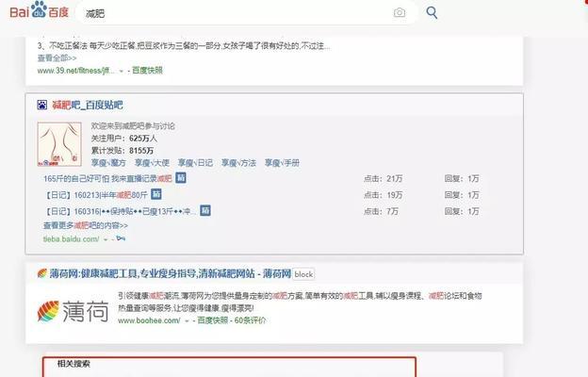The height and width of the screenshot is (377, 588).
Task: Open the 享瘦√日记 link
Action: [195, 163]
